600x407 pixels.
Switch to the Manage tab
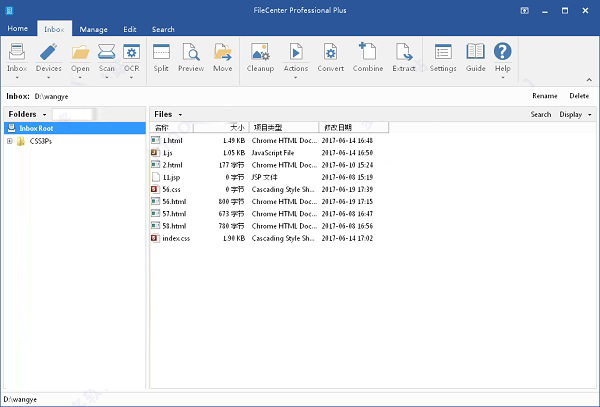93,29
